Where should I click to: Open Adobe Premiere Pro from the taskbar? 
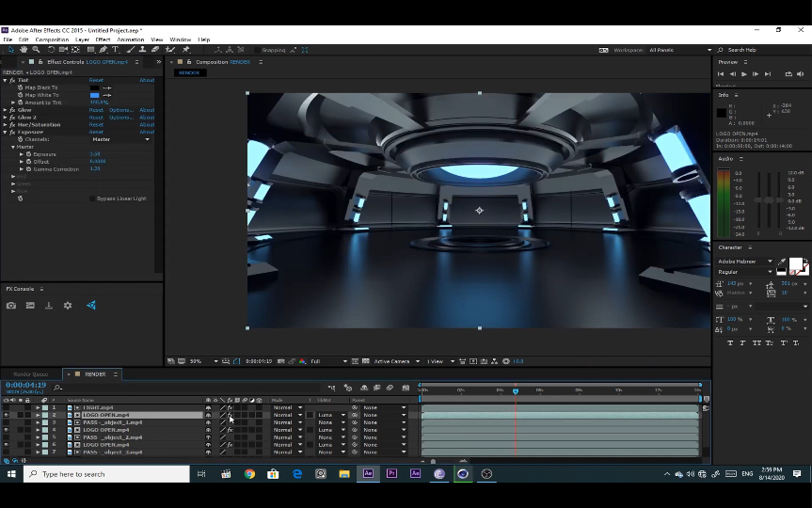tap(391, 474)
